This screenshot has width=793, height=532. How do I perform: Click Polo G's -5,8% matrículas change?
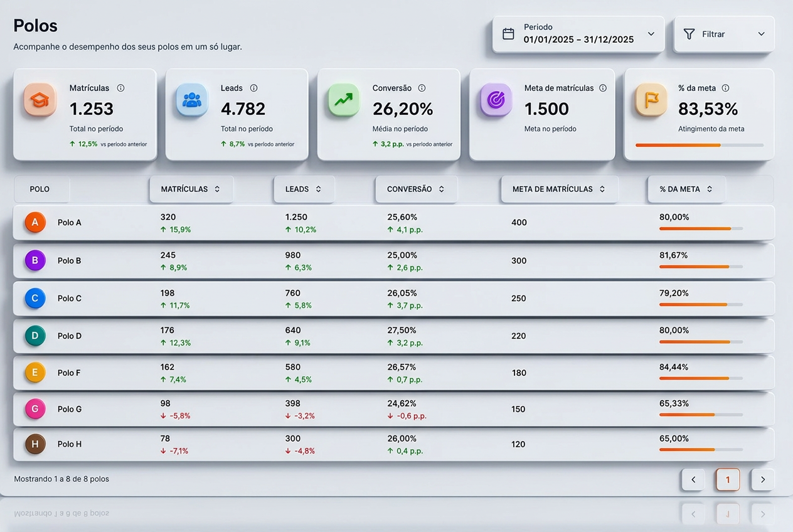[176, 416]
